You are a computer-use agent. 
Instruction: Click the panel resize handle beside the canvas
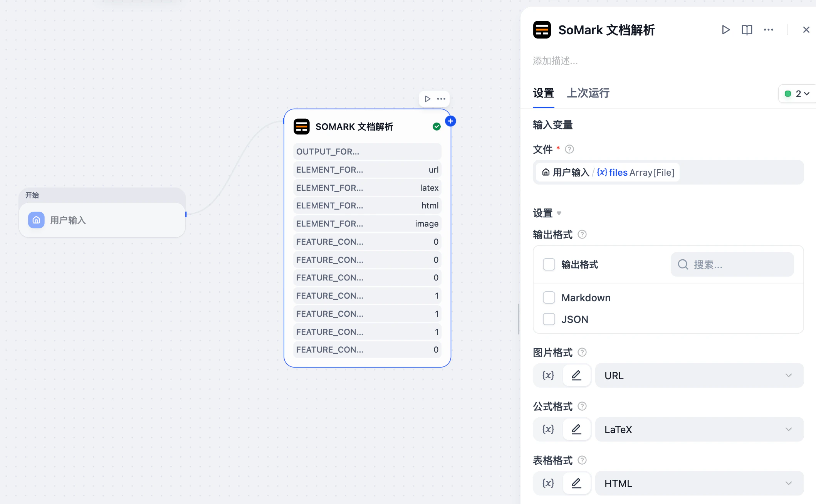519,319
